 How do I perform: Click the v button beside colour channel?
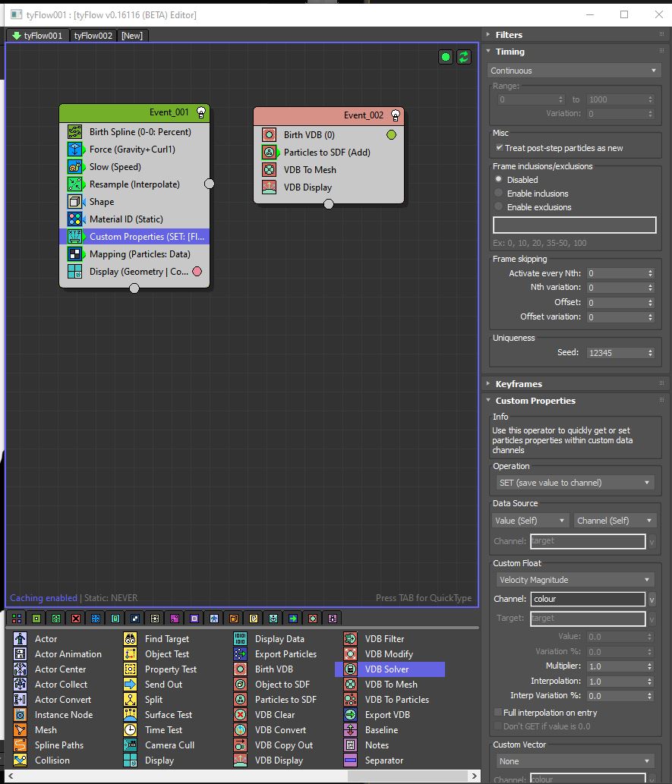[x=652, y=599]
